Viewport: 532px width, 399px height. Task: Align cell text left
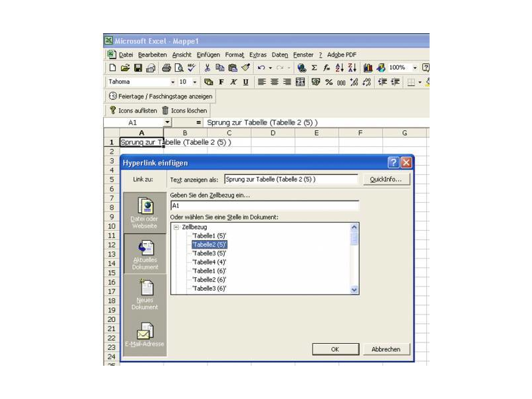coord(261,82)
